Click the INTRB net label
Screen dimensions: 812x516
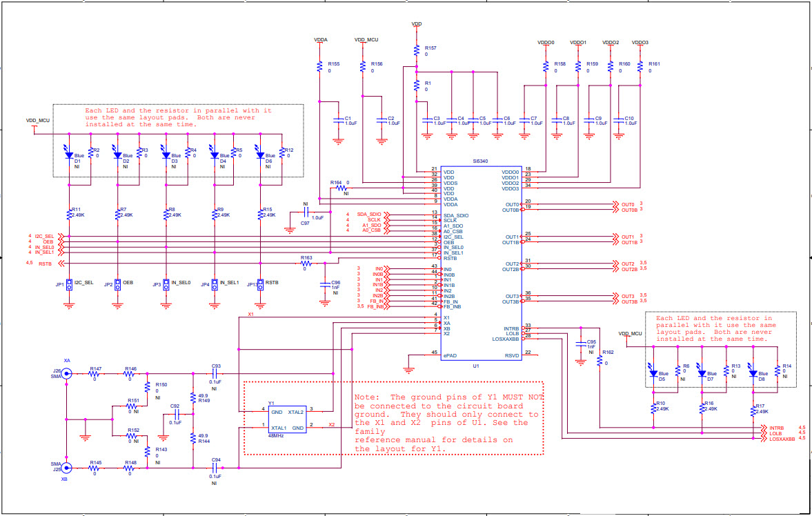pos(775,428)
